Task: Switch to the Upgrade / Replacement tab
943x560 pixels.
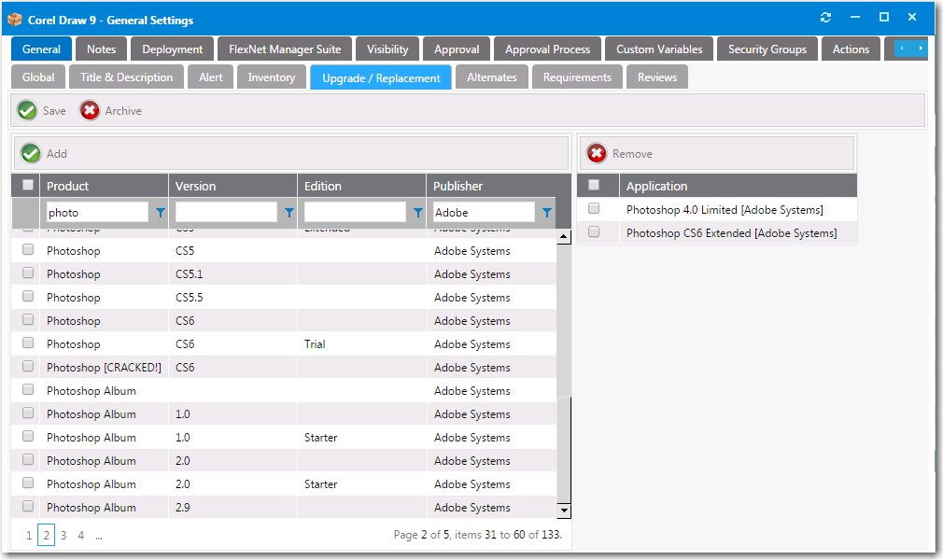Action: click(x=380, y=77)
